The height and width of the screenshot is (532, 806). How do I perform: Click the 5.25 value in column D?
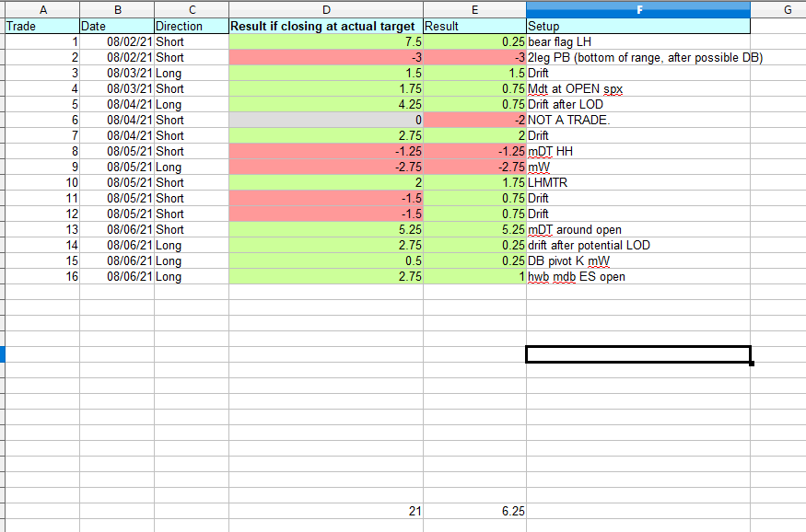point(326,229)
